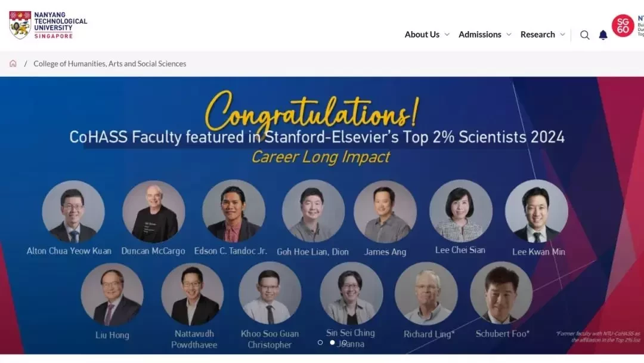Click the name "Edson C. Tandoc Jr."
The image size is (644, 363).
230,251
